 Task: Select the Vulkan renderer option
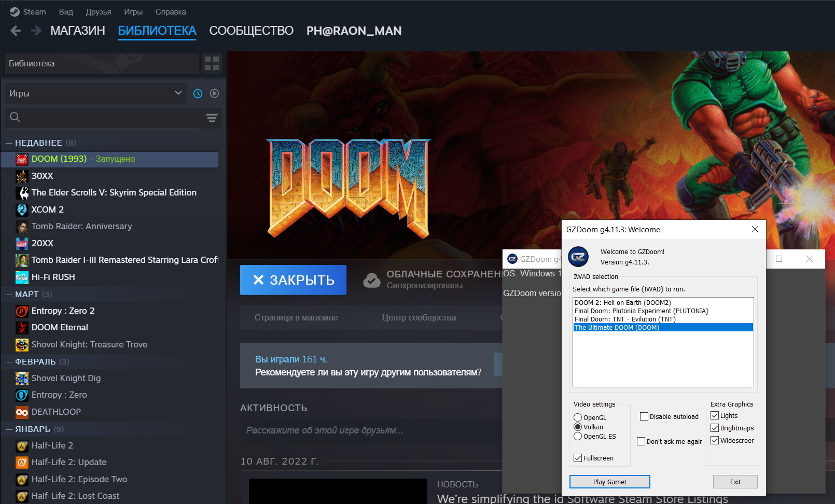coord(578,427)
